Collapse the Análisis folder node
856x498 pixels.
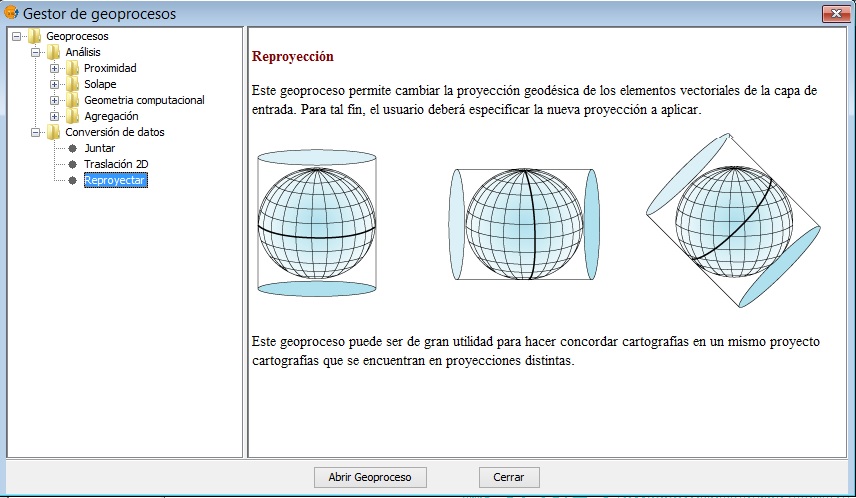35,52
